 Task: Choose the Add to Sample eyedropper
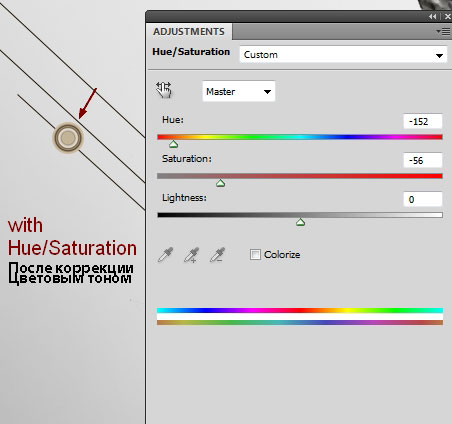click(x=192, y=255)
